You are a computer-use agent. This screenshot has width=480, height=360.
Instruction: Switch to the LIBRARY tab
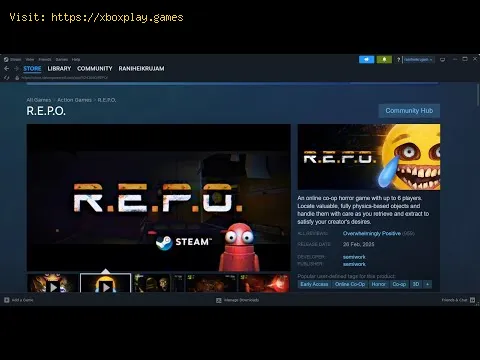pos(59,68)
